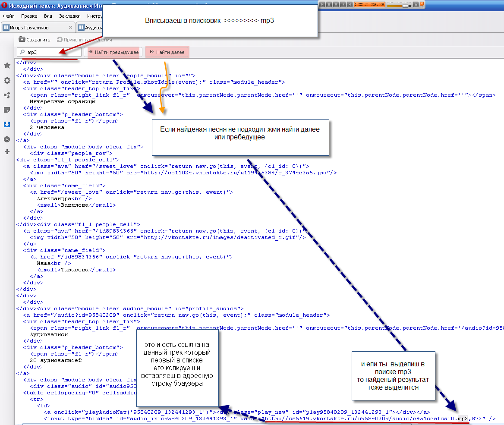
Task: Switch to the Игорь Прудников tab
Action: (38, 27)
